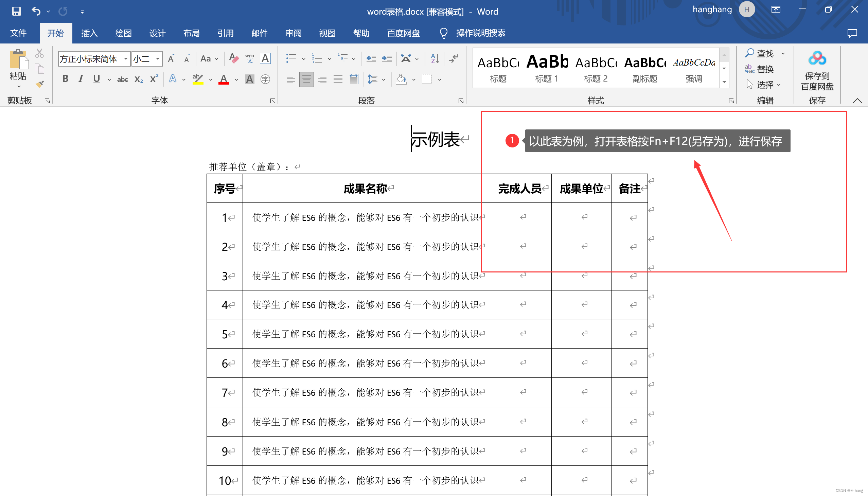Toggle character shading A button
Viewport: 868px width, 496px height.
coord(249,79)
